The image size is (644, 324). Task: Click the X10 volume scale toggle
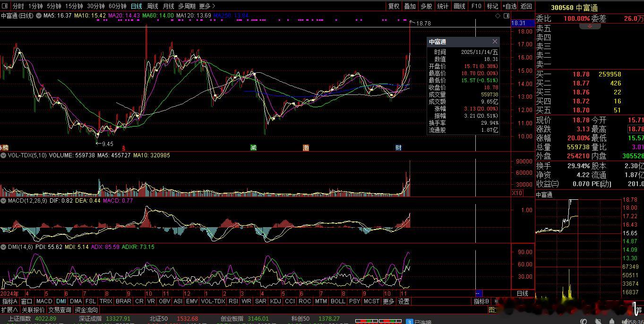click(517, 193)
